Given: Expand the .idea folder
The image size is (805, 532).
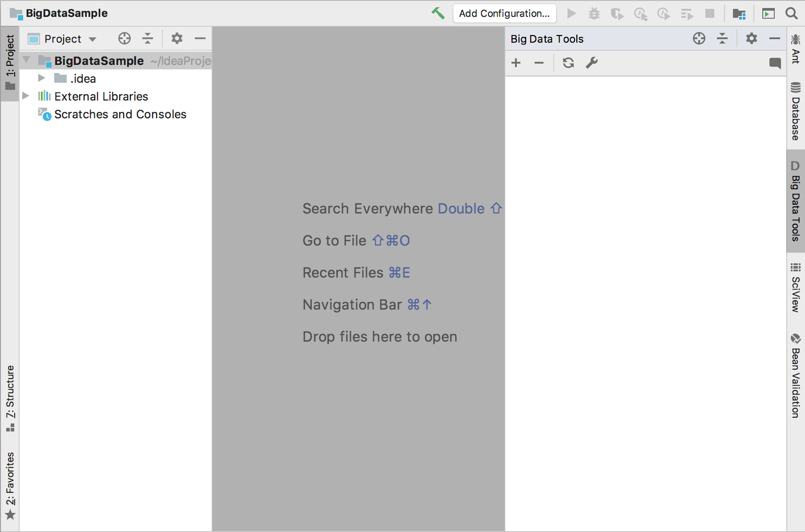Looking at the screenshot, I should [x=41, y=78].
